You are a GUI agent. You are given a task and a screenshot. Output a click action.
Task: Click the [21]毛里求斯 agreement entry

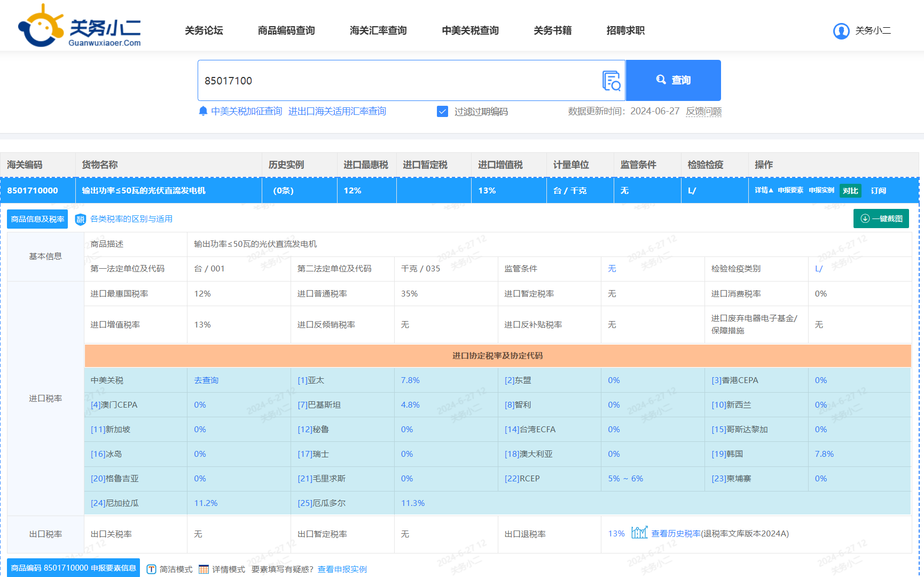click(x=322, y=479)
